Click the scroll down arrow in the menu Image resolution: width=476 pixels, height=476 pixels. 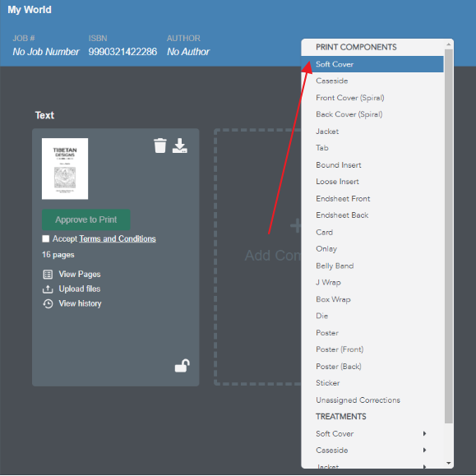tap(448, 463)
